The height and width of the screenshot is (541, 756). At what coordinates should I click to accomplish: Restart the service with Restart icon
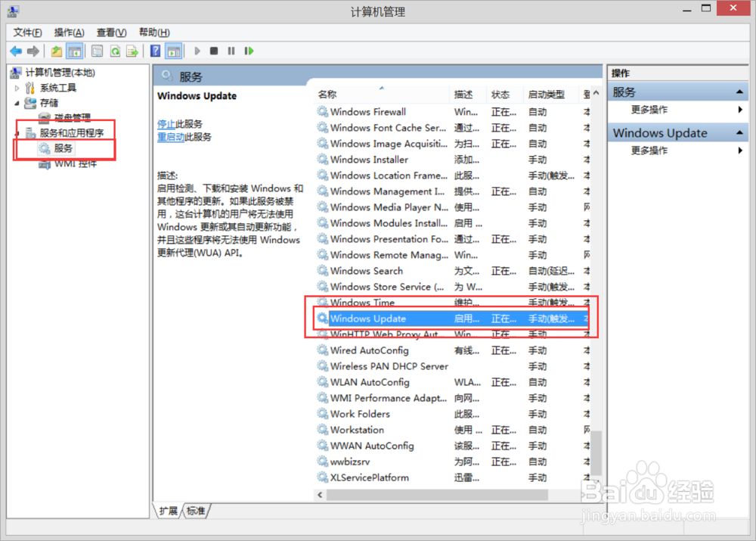[x=249, y=51]
